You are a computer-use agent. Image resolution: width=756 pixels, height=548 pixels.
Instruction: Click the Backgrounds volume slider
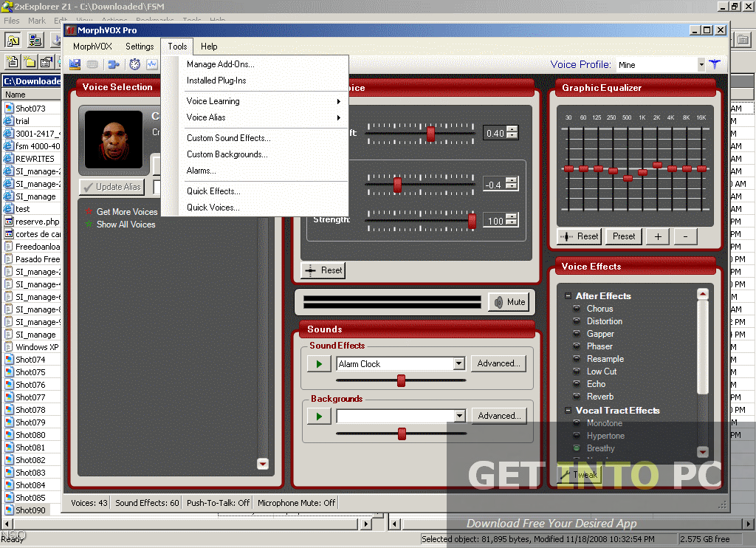(x=402, y=434)
